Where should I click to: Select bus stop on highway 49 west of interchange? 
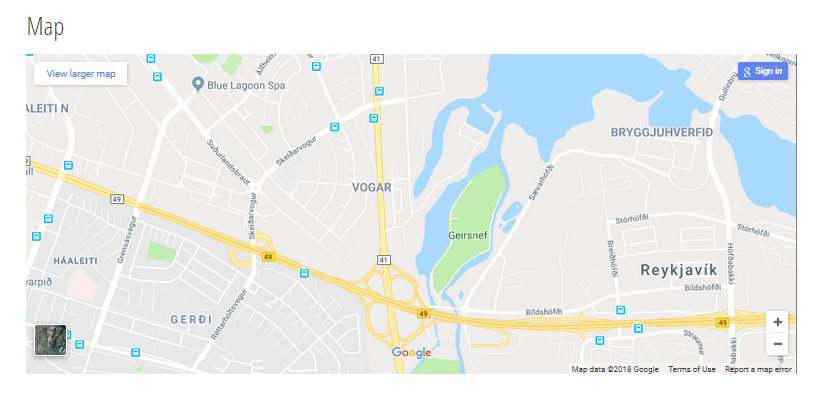304,273
